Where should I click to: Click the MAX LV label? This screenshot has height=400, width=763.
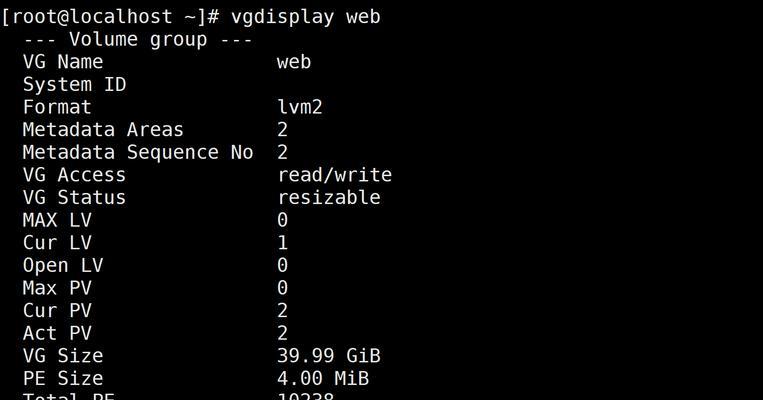(x=57, y=220)
